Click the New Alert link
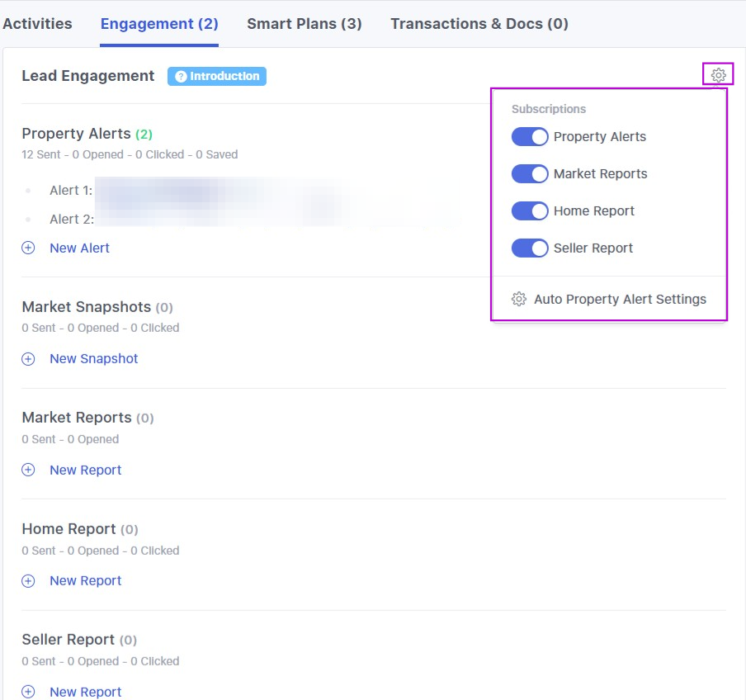The image size is (746, 700). (79, 248)
